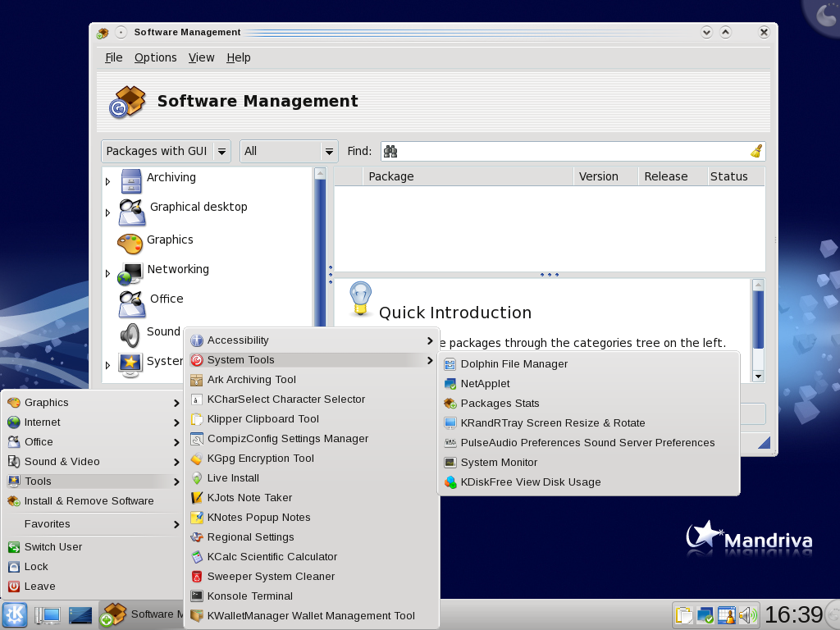Viewport: 840px width, 630px height.
Task: Click the Konsole Terminal icon
Action: pyautogui.click(x=197, y=596)
